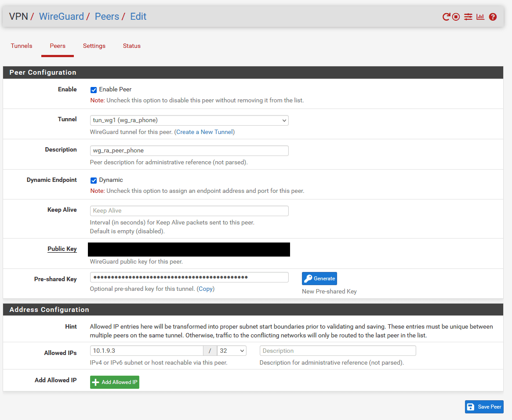Go to the Settings tab
Screen dimensions: 512x420
94,46
